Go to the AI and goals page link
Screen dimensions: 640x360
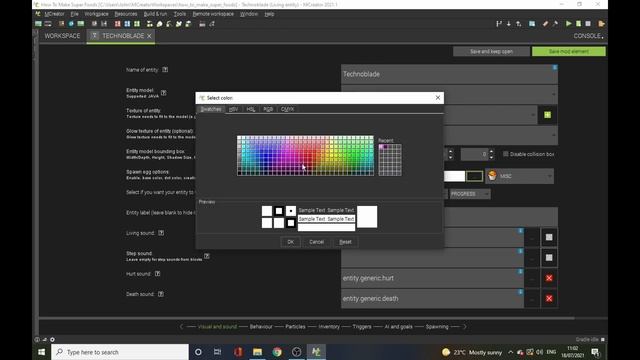point(398,327)
